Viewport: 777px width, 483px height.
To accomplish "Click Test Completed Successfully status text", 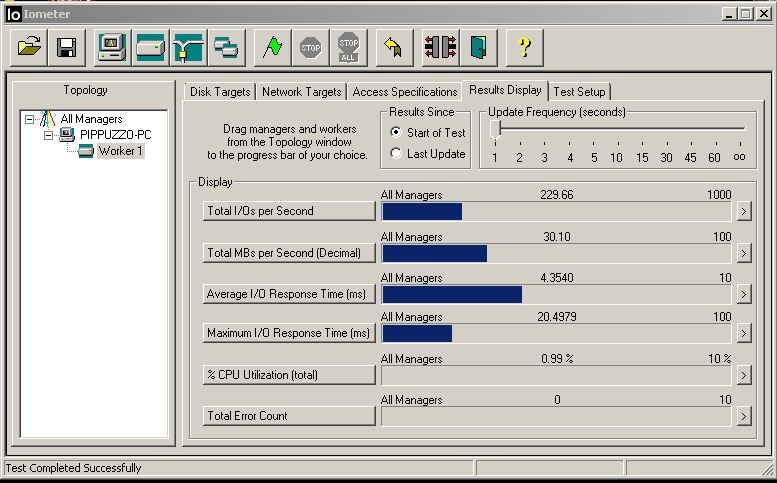I will 73,468.
